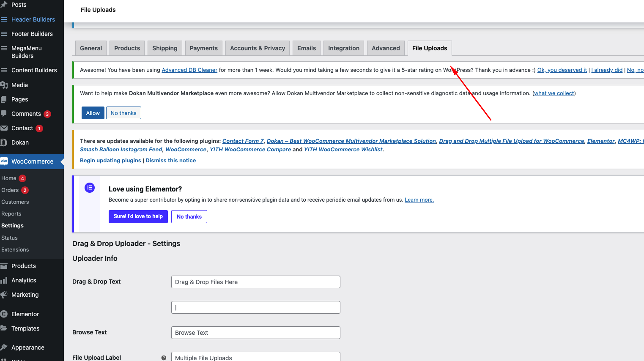
Task: Decline Elementor notice with No thanks
Action: point(189,216)
